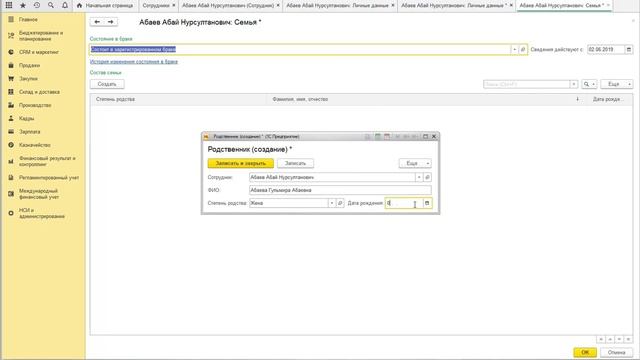Open CRM и маркетинг section
Image resolution: width=640 pixels, height=360 pixels.
38,52
